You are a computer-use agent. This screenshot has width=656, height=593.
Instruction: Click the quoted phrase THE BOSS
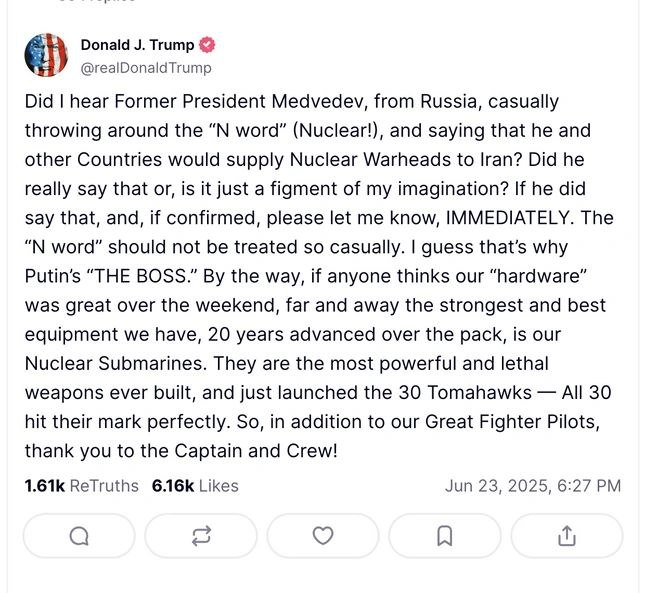pyautogui.click(x=142, y=276)
